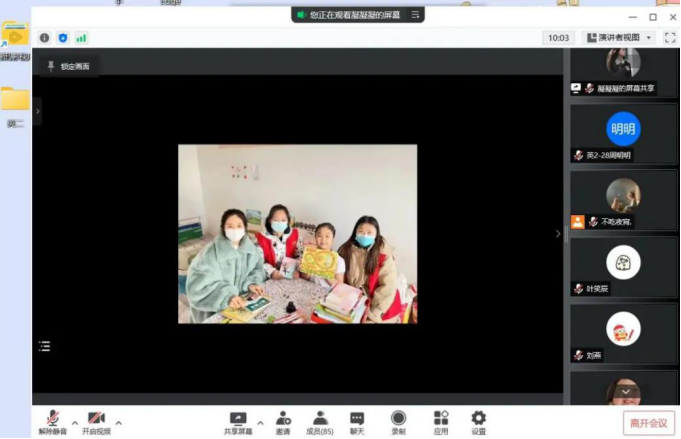Open audio options arrow beside 解除静音
This screenshot has height=439, width=681.
tap(75, 422)
